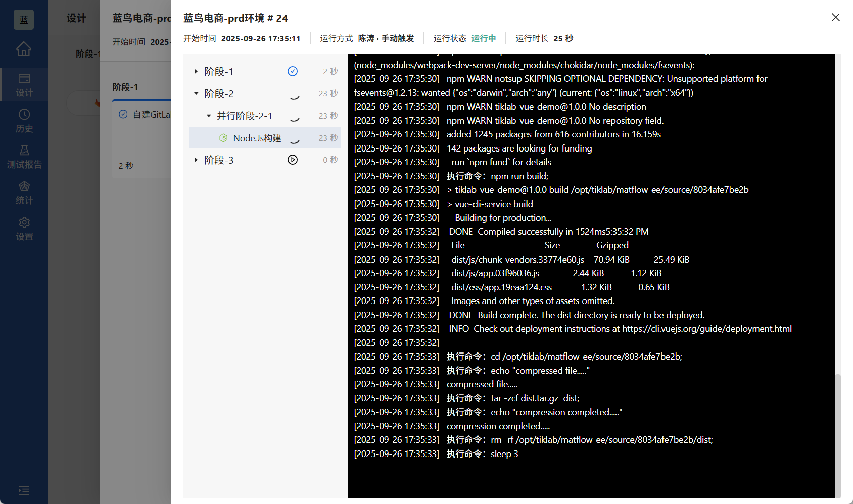Collapse the 并行阶段-2-1 node
Viewport: 853px width, 504px height.
tap(209, 116)
